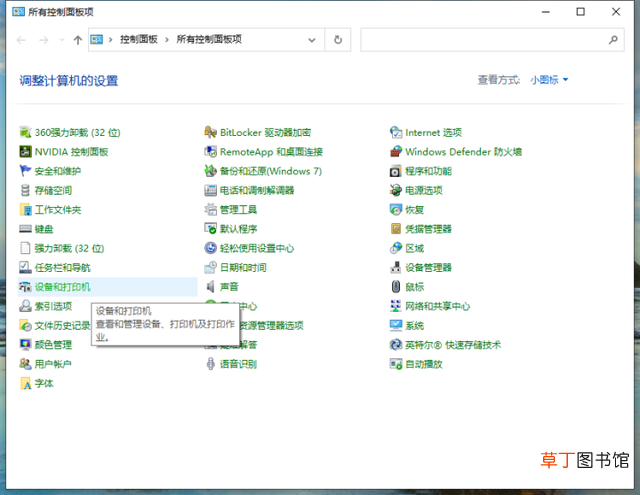This screenshot has height=495, width=640.
Task: Open the 360强力卸载 (32 位) icon
Action: point(25,132)
